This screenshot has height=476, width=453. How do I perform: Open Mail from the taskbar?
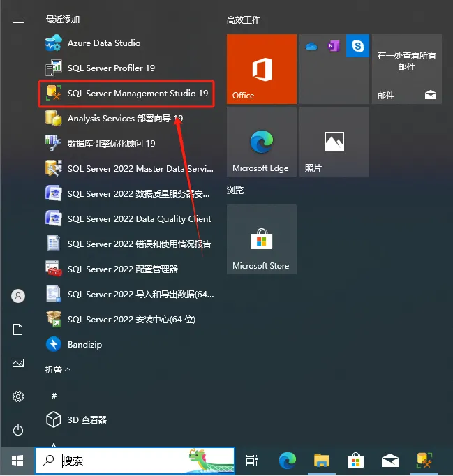click(390, 461)
